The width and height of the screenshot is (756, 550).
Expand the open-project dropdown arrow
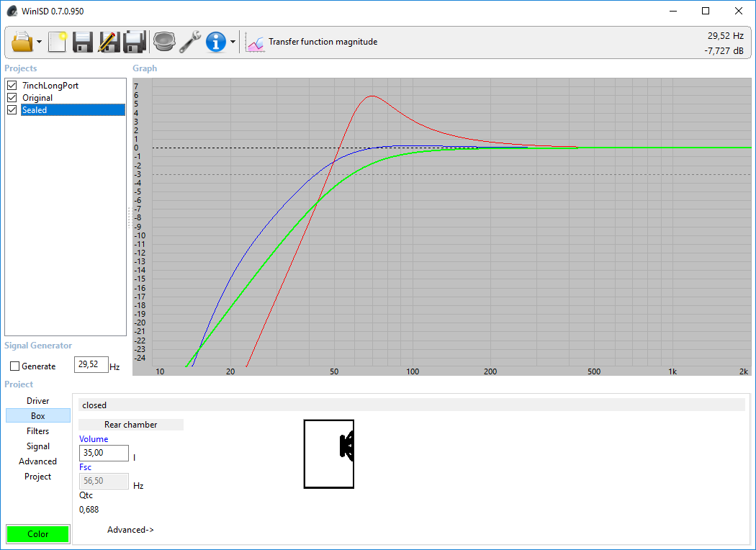tap(40, 42)
